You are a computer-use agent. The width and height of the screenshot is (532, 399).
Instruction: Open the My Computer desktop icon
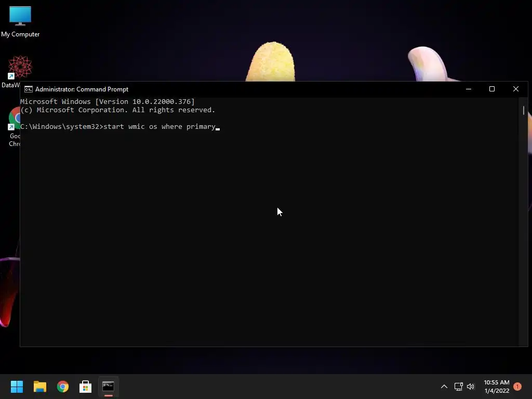[x=20, y=21]
